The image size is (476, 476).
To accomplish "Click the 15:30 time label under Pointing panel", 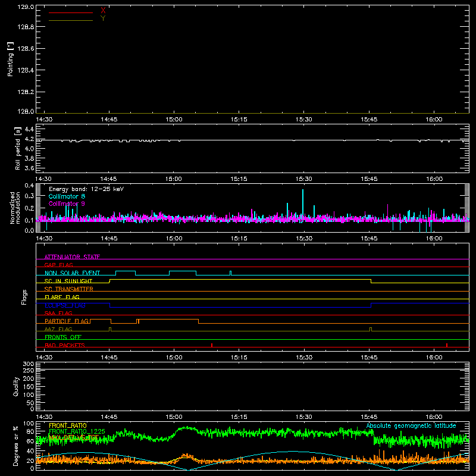I will pyautogui.click(x=304, y=120).
